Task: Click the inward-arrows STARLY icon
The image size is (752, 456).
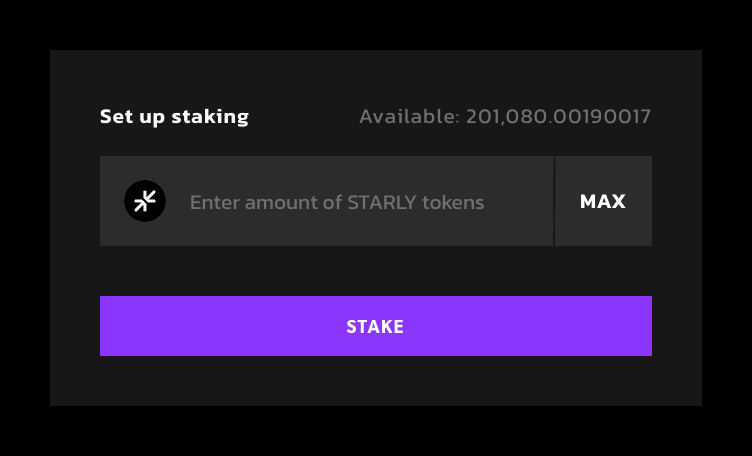Action: pyautogui.click(x=145, y=202)
